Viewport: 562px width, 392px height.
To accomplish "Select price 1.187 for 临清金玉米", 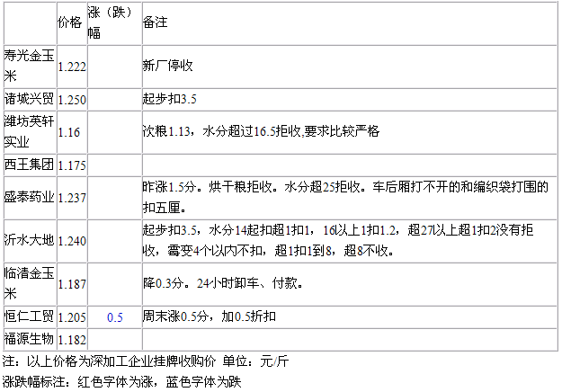I will pyautogui.click(x=72, y=284).
